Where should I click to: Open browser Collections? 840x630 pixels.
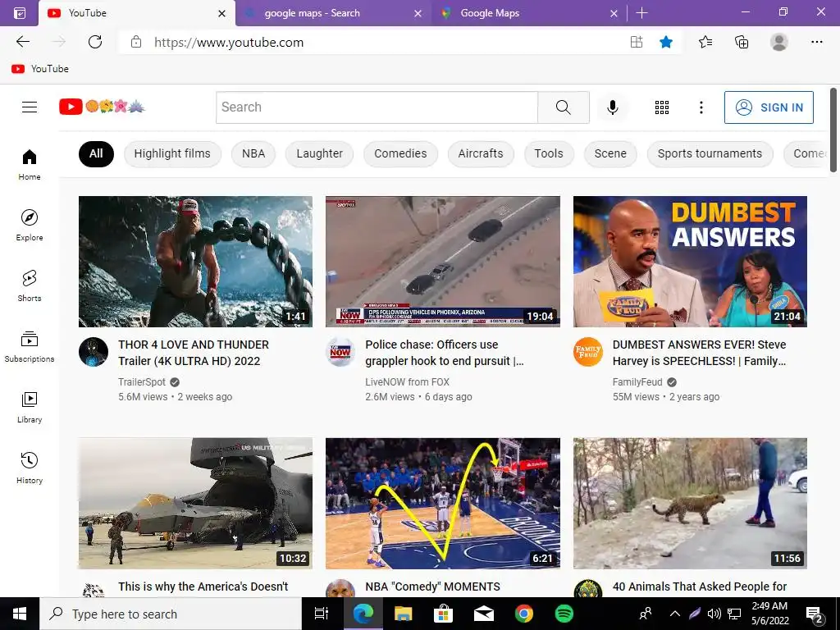tap(742, 42)
